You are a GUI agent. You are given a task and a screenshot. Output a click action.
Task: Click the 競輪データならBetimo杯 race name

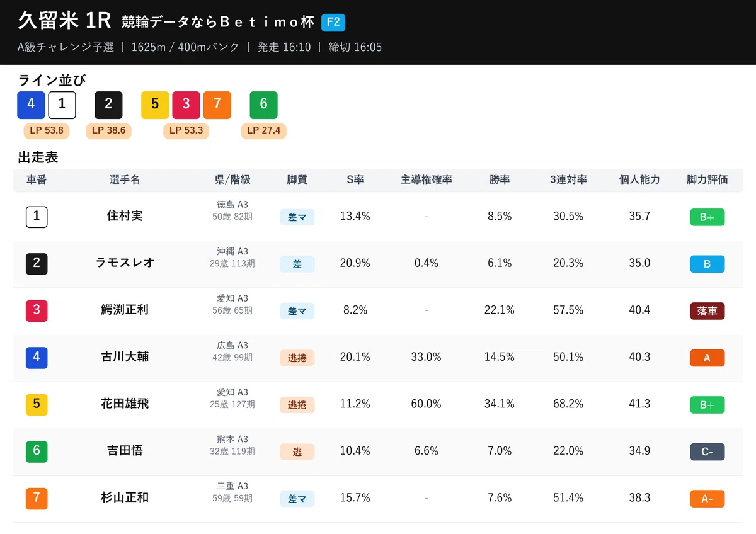217,22
